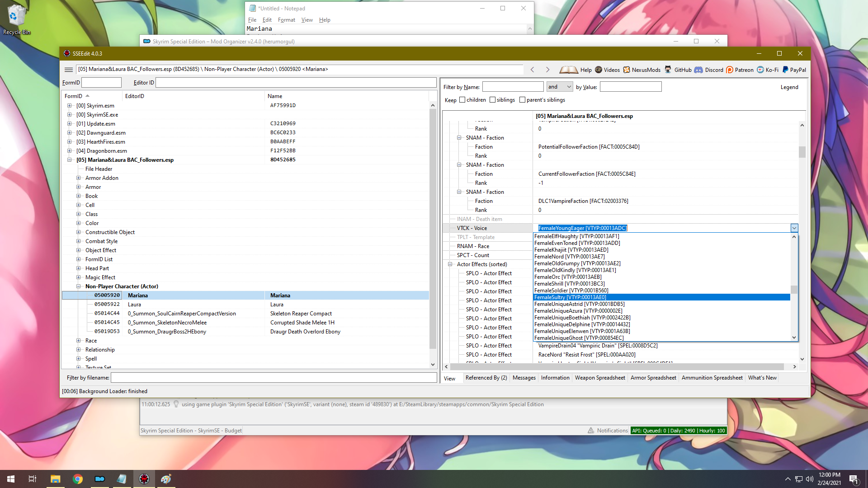
Task: Toggle the parent's siblings checkbox
Action: click(522, 100)
